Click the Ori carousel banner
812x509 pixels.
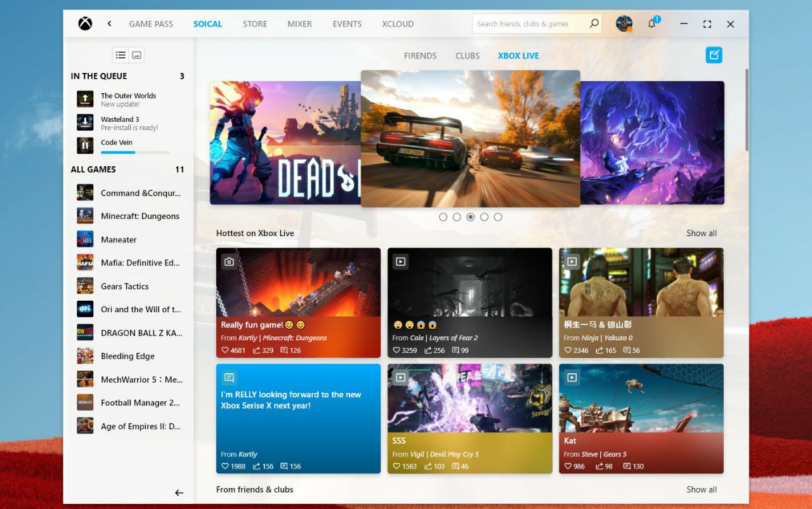pyautogui.click(x=652, y=143)
